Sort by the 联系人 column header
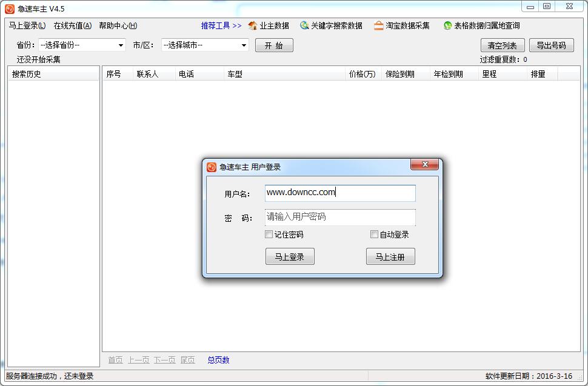 tap(154, 74)
